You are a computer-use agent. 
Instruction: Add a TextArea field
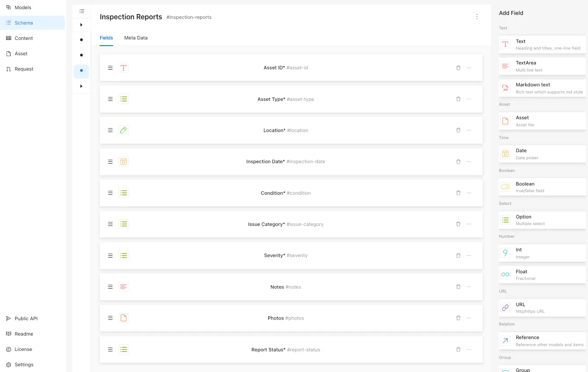[542, 66]
